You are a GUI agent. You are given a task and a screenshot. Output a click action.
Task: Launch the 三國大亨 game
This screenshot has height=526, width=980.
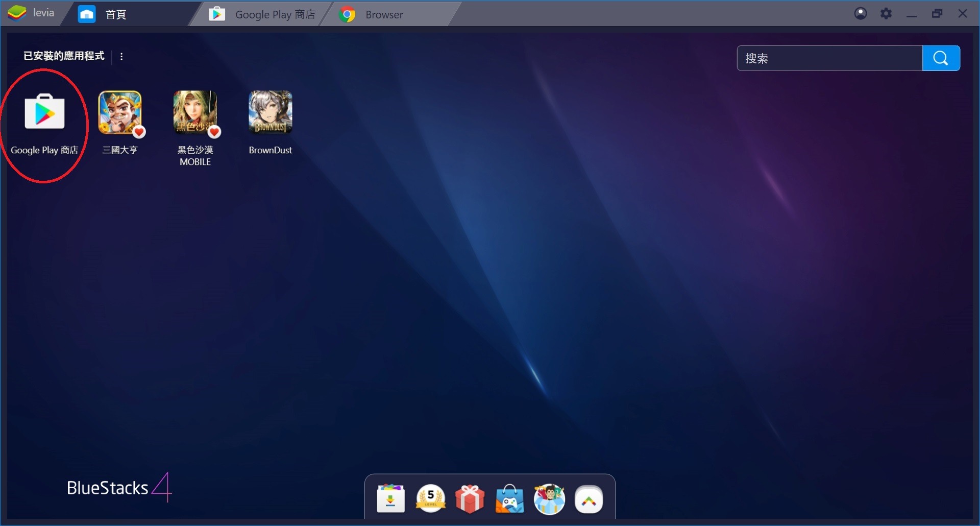120,112
